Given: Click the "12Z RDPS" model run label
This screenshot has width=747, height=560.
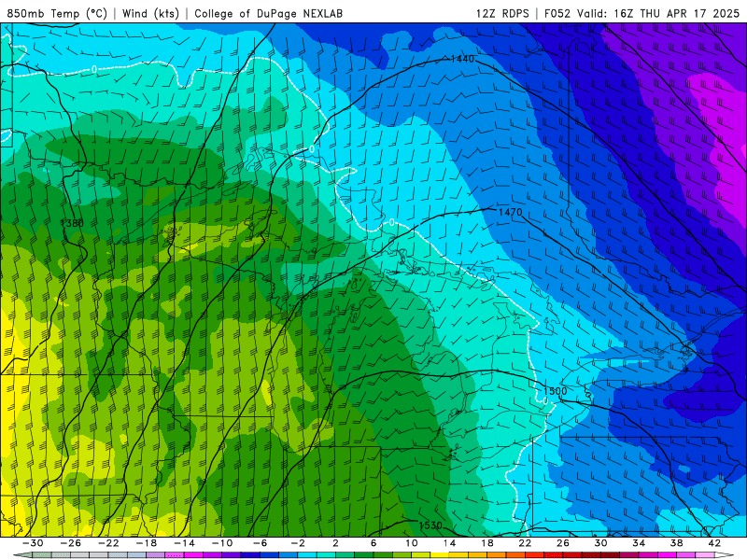Looking at the screenshot, I should [x=502, y=13].
